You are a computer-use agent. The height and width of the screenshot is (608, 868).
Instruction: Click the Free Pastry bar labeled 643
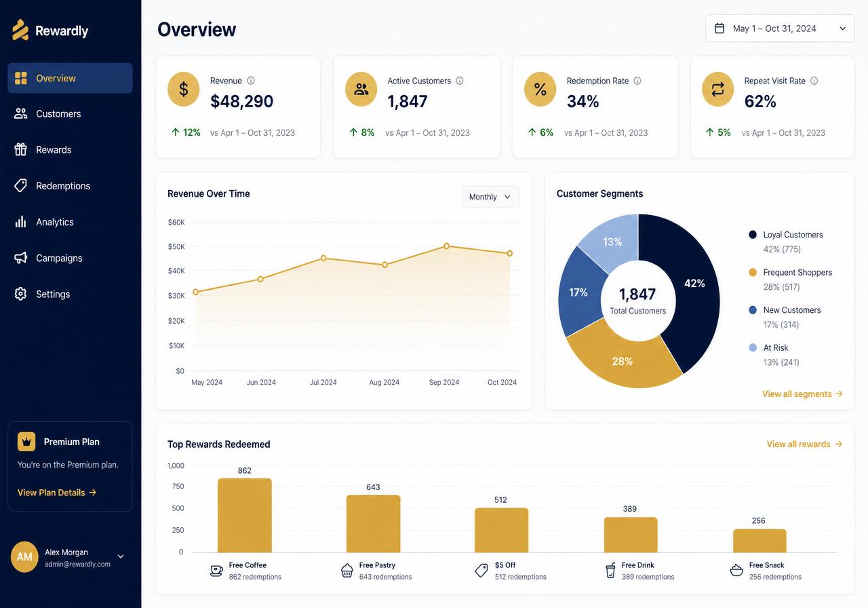click(x=373, y=524)
